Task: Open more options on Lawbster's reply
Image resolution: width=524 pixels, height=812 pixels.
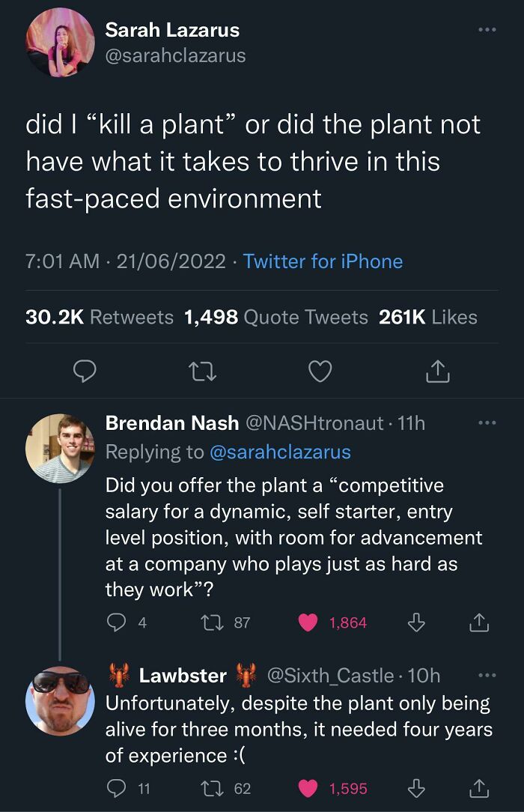Action: [x=487, y=676]
